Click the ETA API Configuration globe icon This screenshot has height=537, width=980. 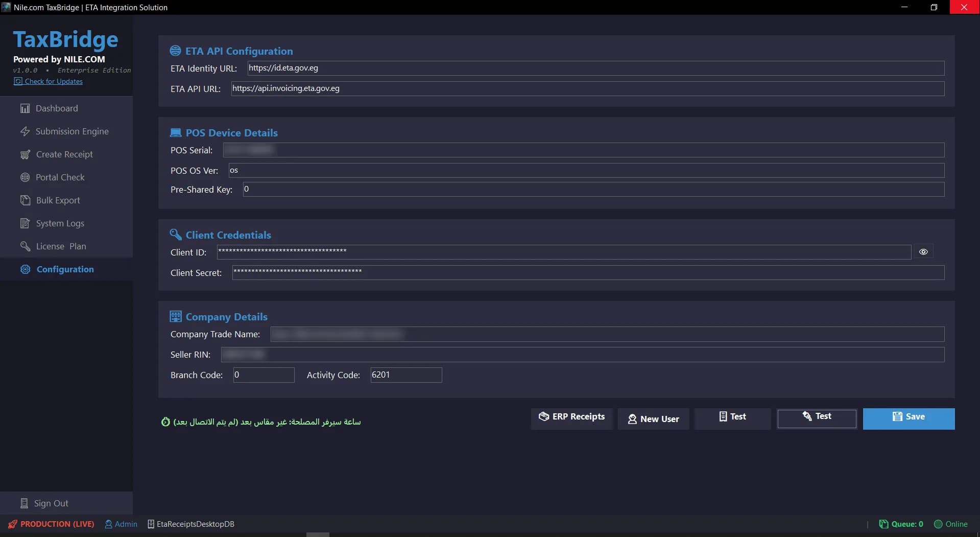click(175, 51)
